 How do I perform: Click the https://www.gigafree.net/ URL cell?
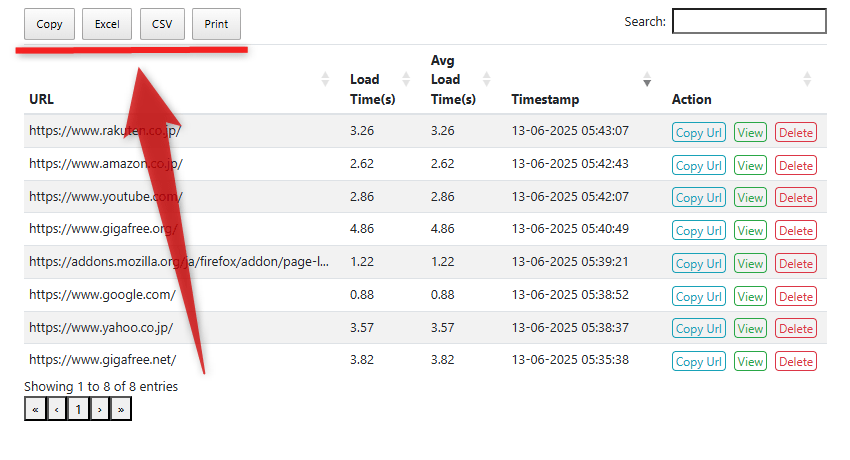[102, 360]
